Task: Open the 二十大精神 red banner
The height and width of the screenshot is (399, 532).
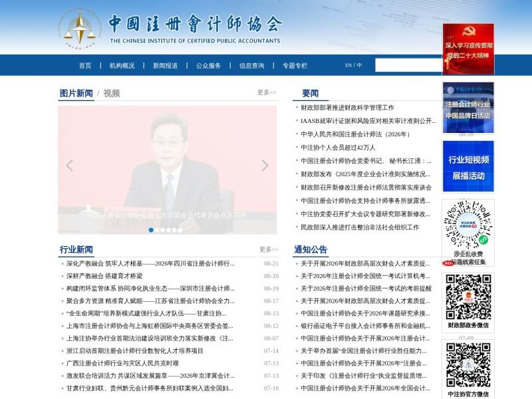Action: tap(468, 49)
